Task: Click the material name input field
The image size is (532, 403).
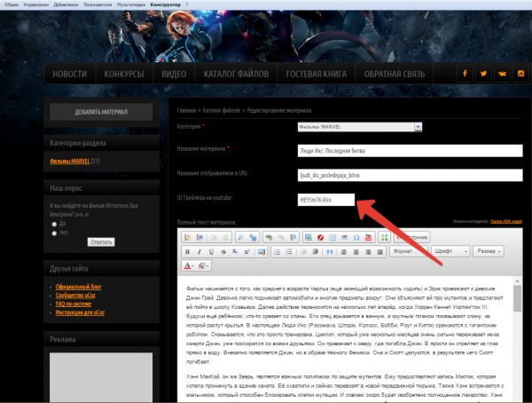Action: tap(411, 151)
